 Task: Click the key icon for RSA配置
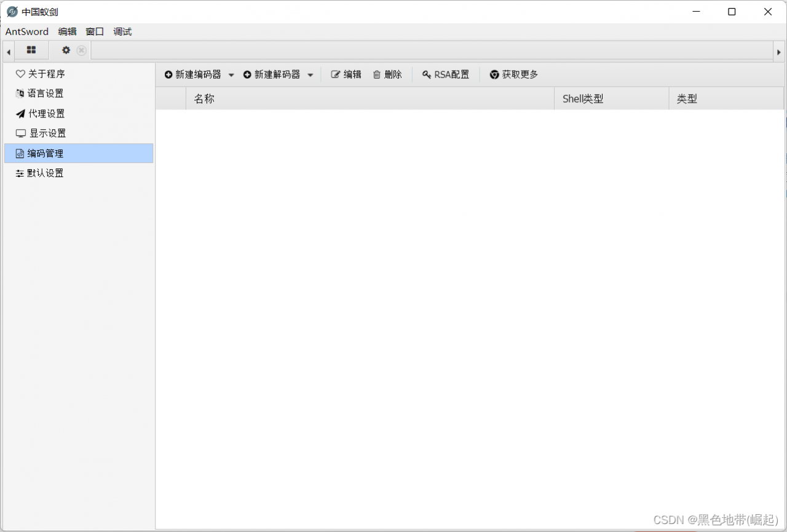[x=427, y=74]
